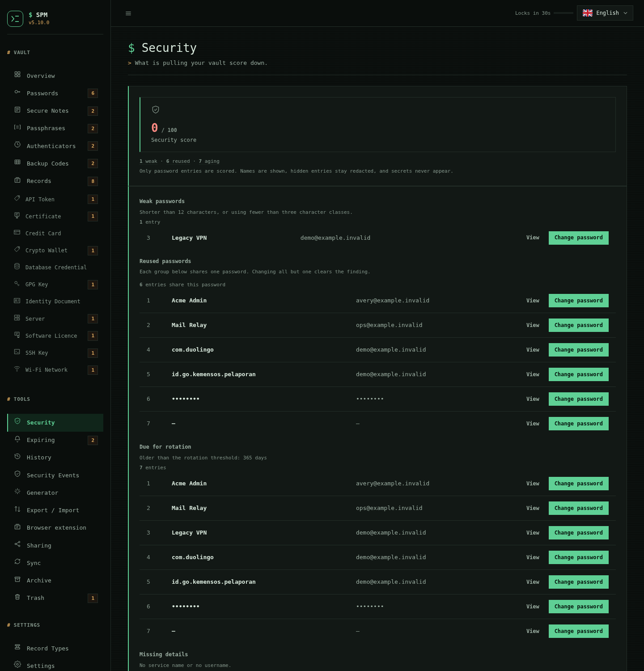The height and width of the screenshot is (671, 644).
Task: Open Settings at the sidebar bottom
Action: click(x=55, y=666)
